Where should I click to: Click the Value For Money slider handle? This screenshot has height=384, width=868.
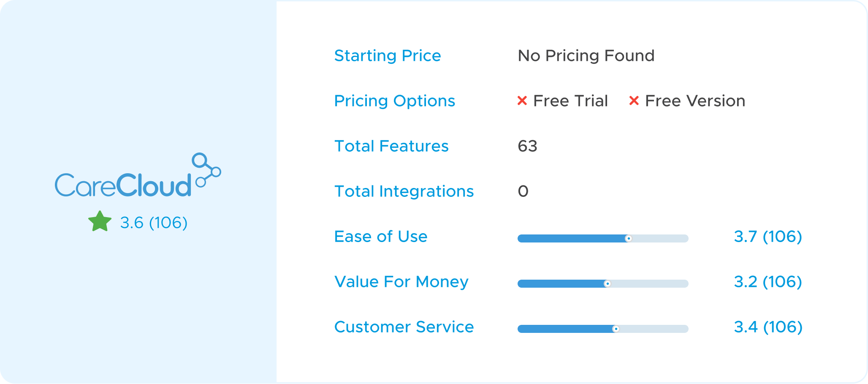[607, 284]
